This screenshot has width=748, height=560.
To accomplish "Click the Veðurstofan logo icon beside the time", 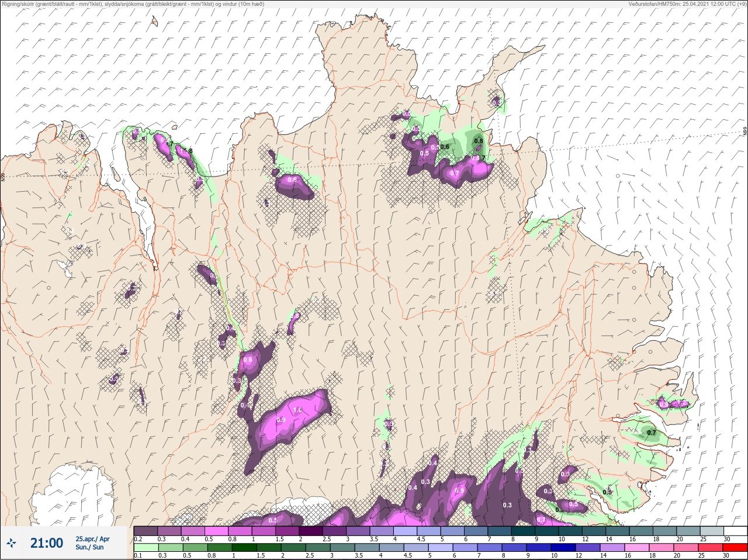I will click(11, 543).
